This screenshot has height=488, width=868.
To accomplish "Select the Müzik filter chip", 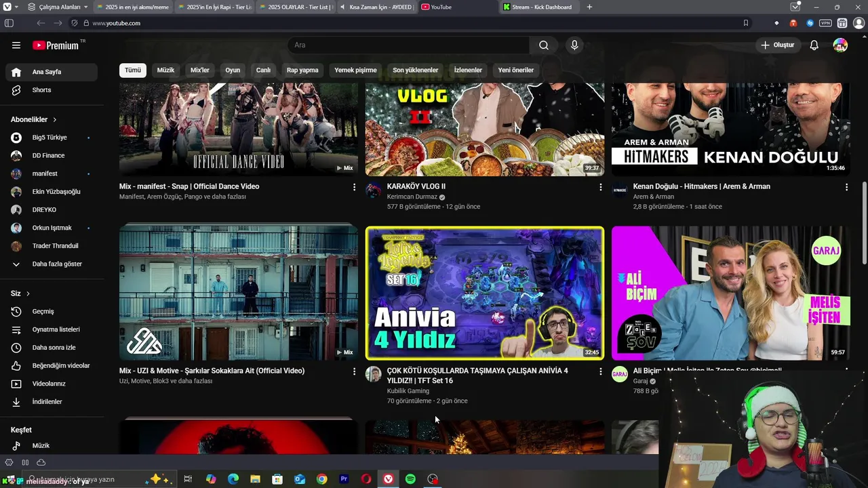I will [165, 70].
